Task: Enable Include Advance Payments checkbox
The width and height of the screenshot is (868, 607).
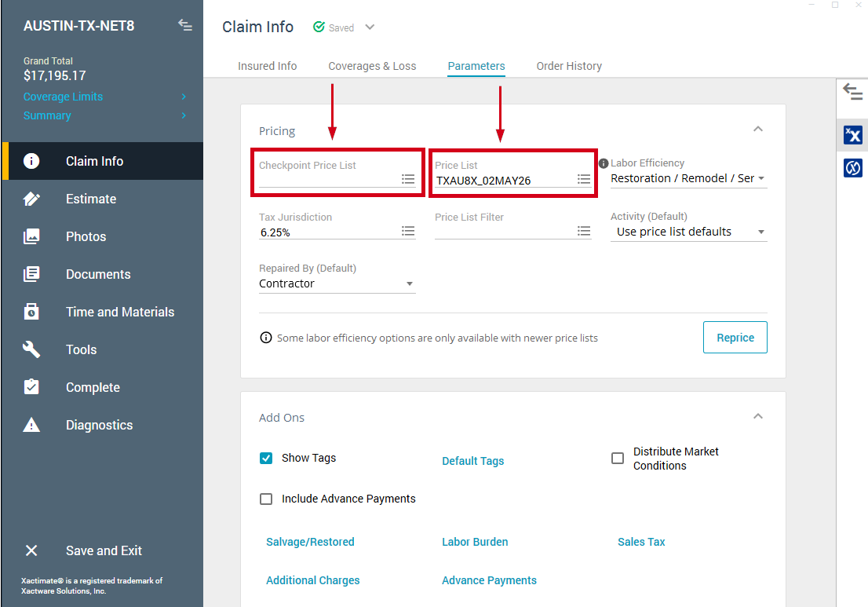Action: [266, 499]
